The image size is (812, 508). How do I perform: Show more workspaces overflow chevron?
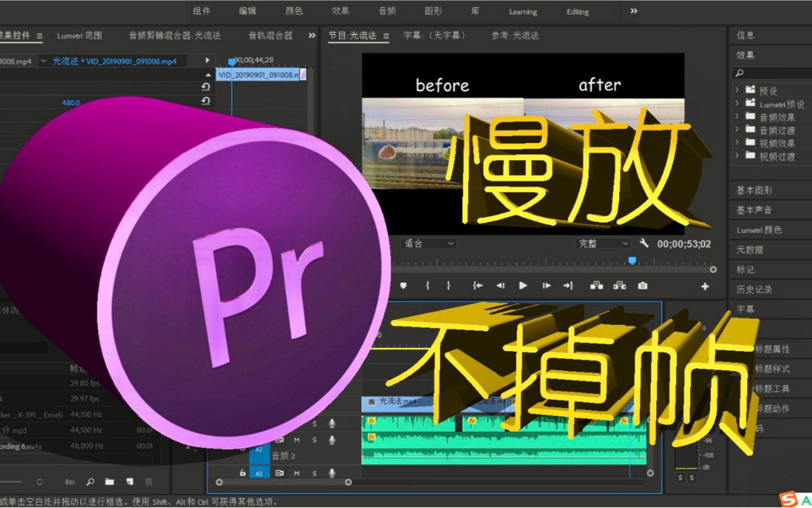pyautogui.click(x=634, y=11)
